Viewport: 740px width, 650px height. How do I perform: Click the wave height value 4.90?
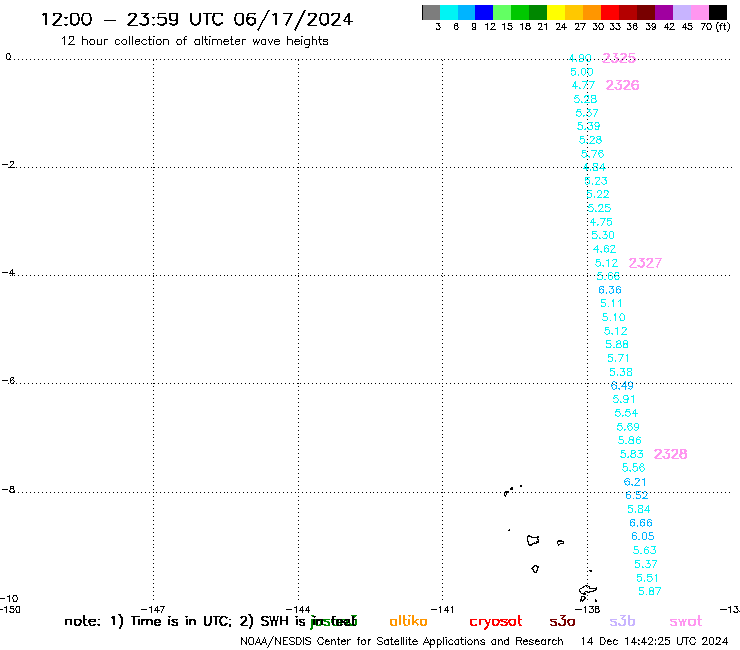[x=580, y=59]
